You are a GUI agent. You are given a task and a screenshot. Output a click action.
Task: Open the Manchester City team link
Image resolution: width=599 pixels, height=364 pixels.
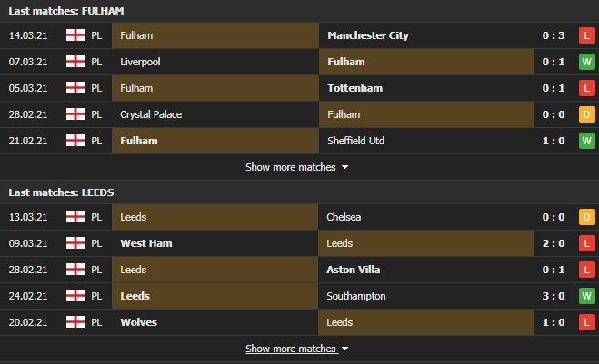point(368,35)
